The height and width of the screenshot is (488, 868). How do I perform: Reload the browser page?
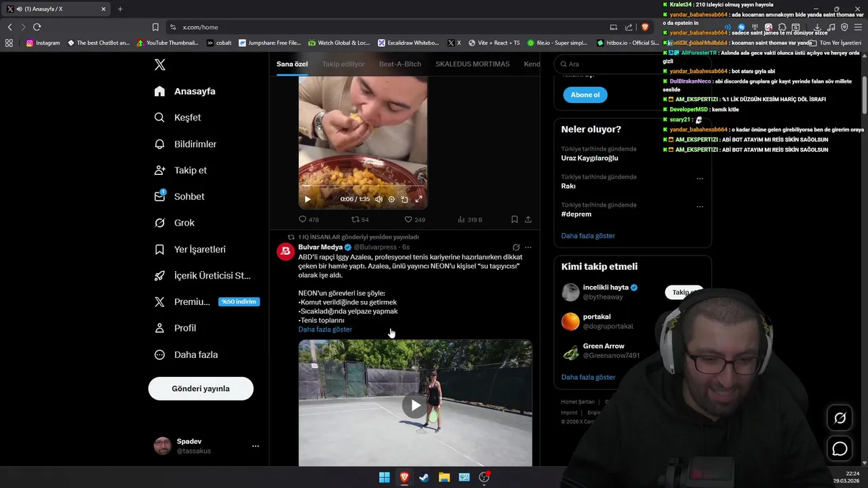[37, 27]
